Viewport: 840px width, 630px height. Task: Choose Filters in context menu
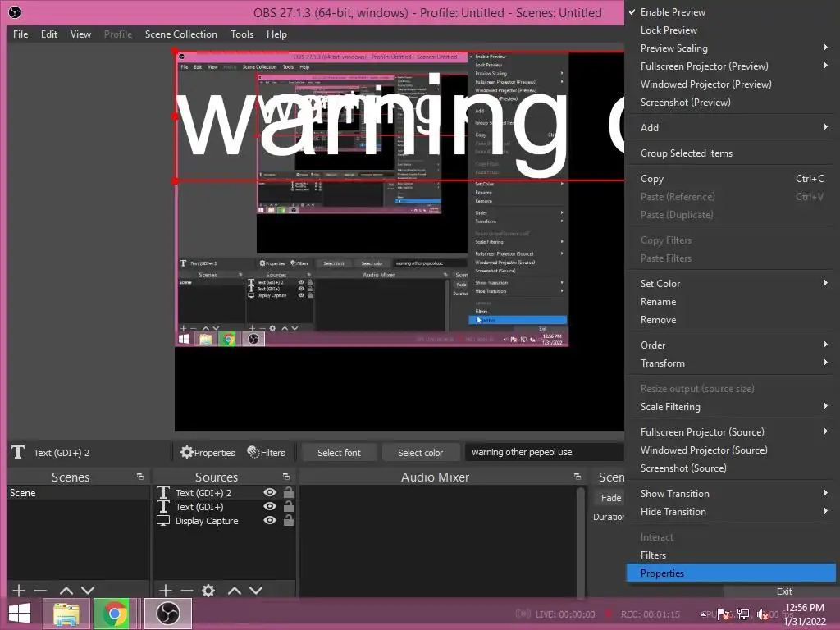pyautogui.click(x=730, y=555)
